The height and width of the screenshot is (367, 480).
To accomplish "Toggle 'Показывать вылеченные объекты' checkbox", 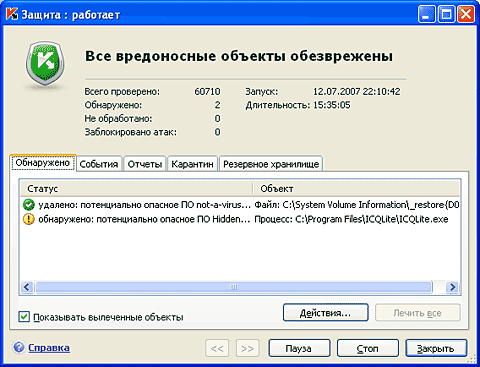I will tap(24, 317).
